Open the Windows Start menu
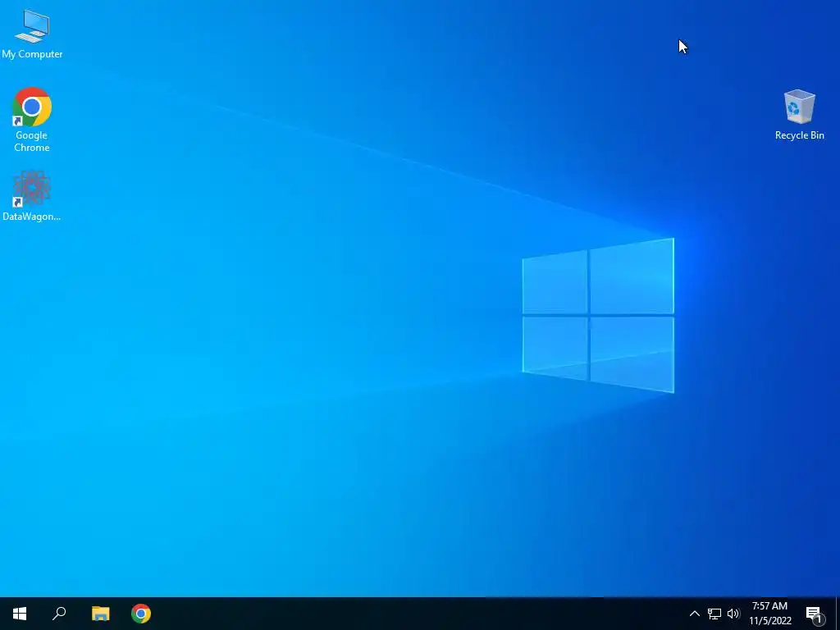This screenshot has width=840, height=630. coord(20,614)
